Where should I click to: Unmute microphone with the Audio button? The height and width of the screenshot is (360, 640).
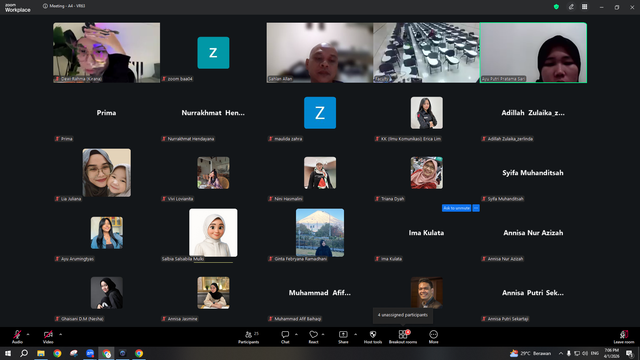click(17, 337)
